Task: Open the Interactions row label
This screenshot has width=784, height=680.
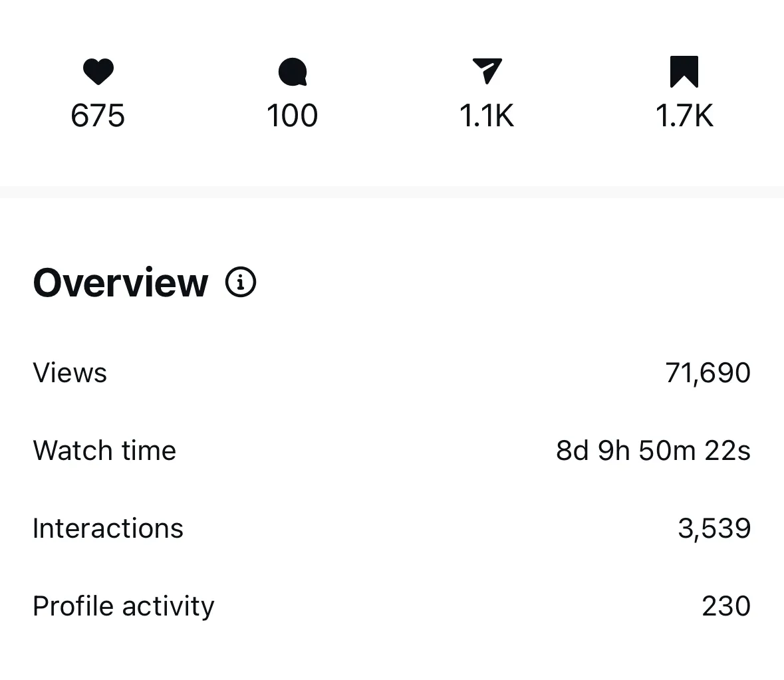Action: point(108,528)
